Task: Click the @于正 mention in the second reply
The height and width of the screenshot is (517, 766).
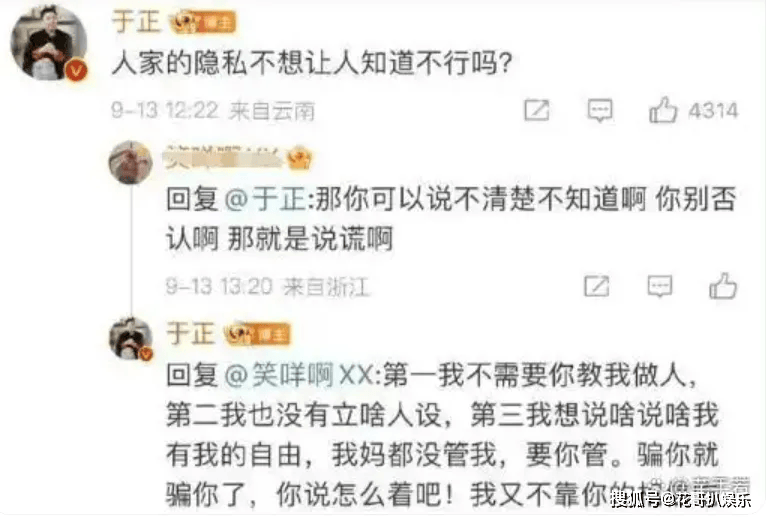Action: click(267, 199)
